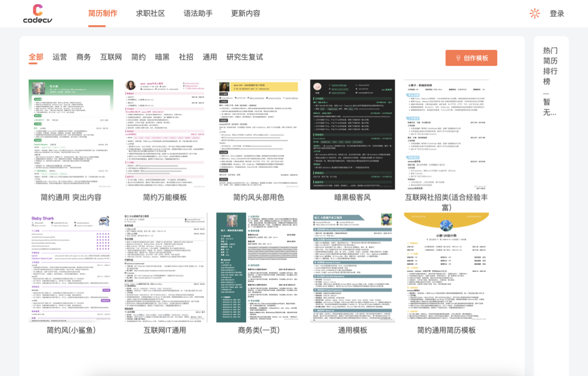Filter templates by 商务

tap(83, 57)
